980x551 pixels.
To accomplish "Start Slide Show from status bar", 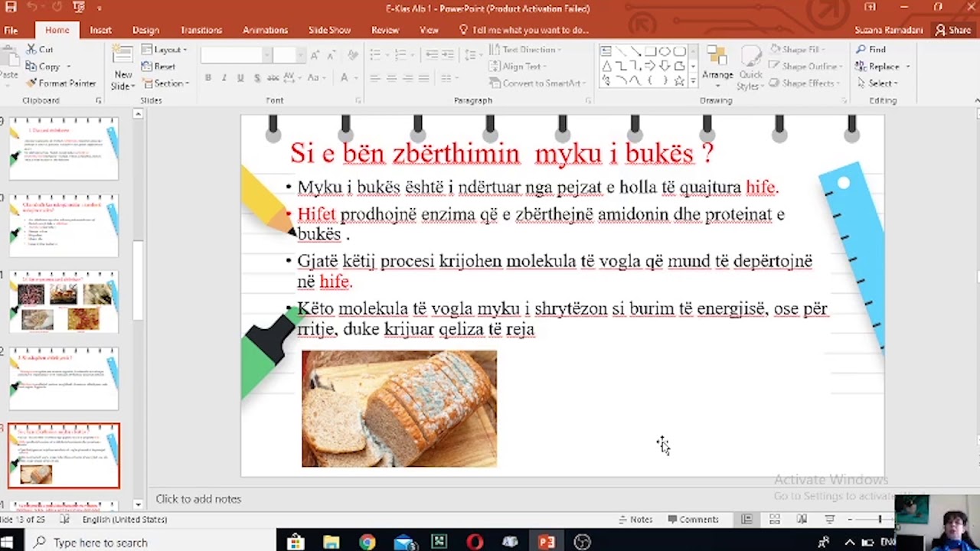I will 829,520.
